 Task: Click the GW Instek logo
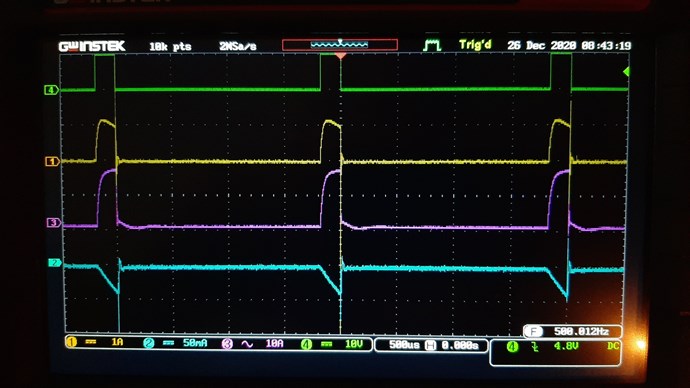coord(92,46)
